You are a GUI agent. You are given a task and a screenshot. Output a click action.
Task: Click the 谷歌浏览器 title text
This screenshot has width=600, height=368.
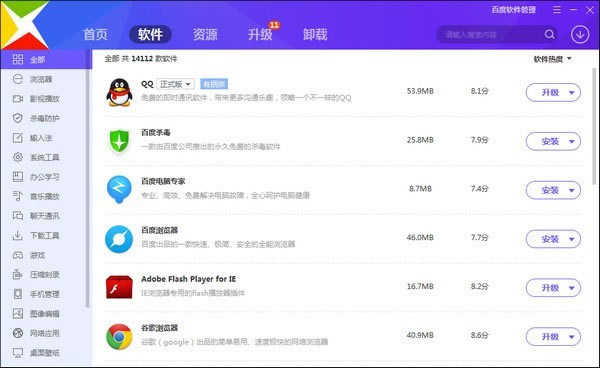160,328
